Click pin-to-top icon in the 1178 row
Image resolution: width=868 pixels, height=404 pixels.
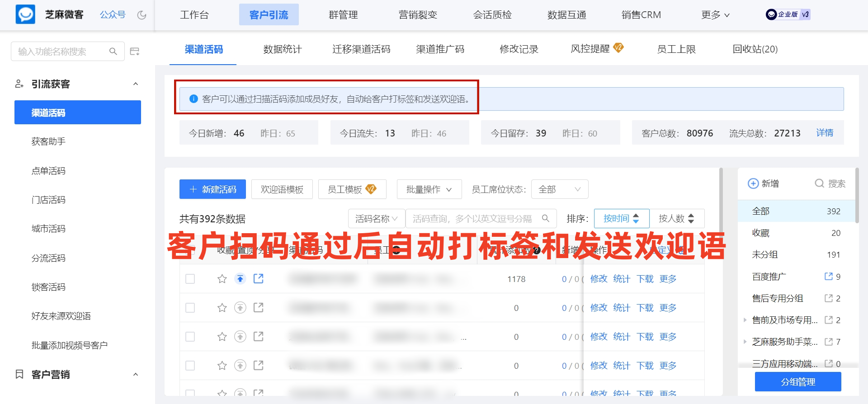(x=240, y=279)
